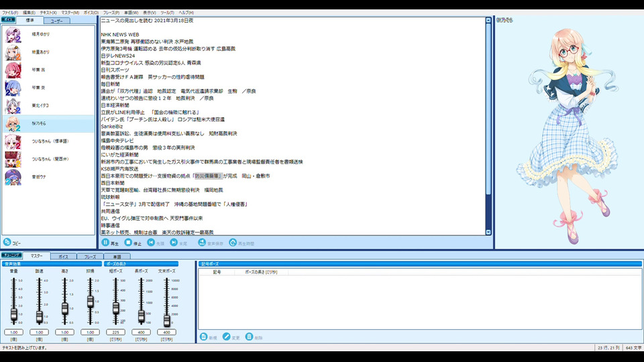
Task: Open the ボイス(O) menu
Action: [x=91, y=13]
